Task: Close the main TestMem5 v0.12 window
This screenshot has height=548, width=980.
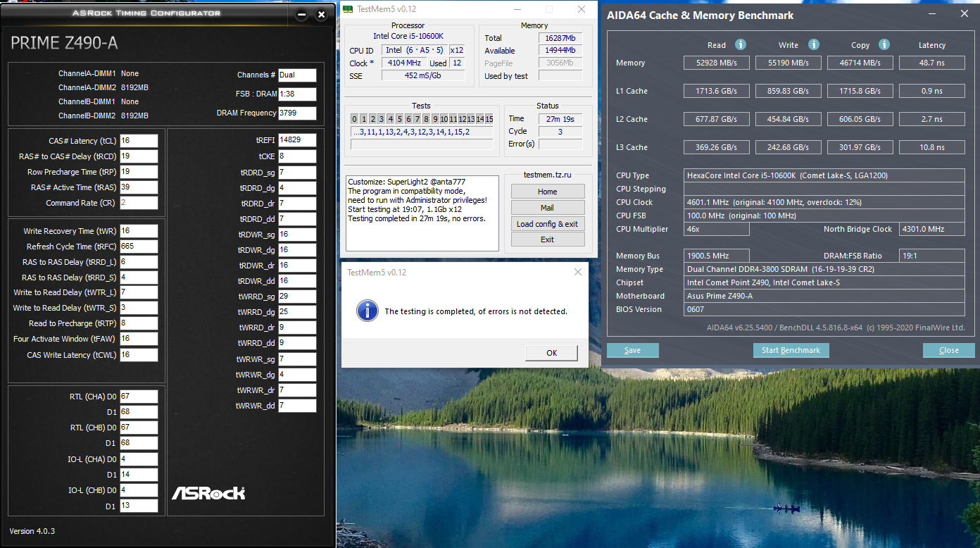Action: tap(582, 9)
